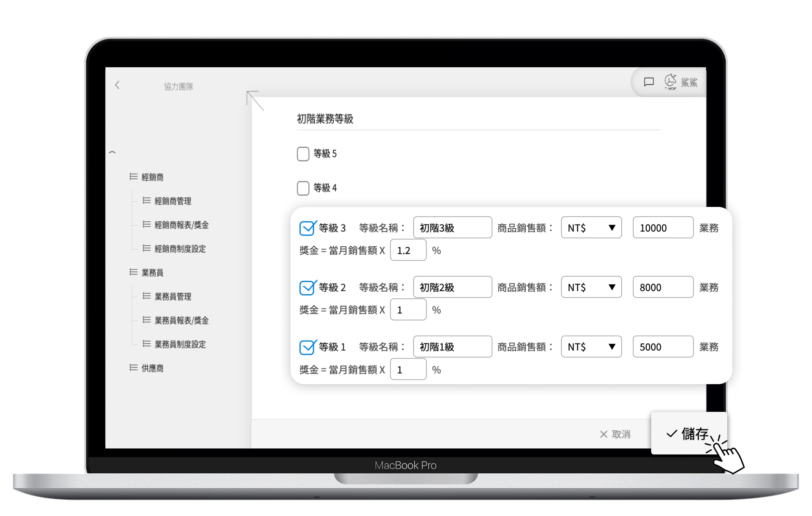Uncheck the 等級 1 checkbox
Screen dimensions: 812x516
[x=307, y=347]
